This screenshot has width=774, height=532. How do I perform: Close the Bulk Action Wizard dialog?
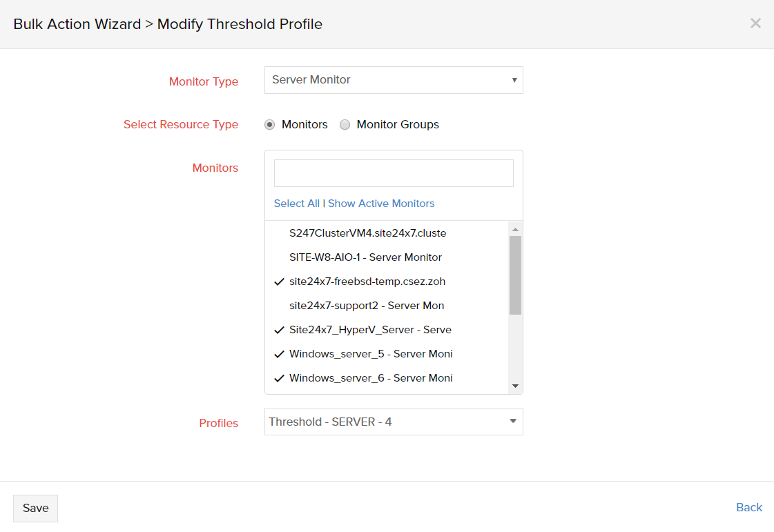pos(755,23)
